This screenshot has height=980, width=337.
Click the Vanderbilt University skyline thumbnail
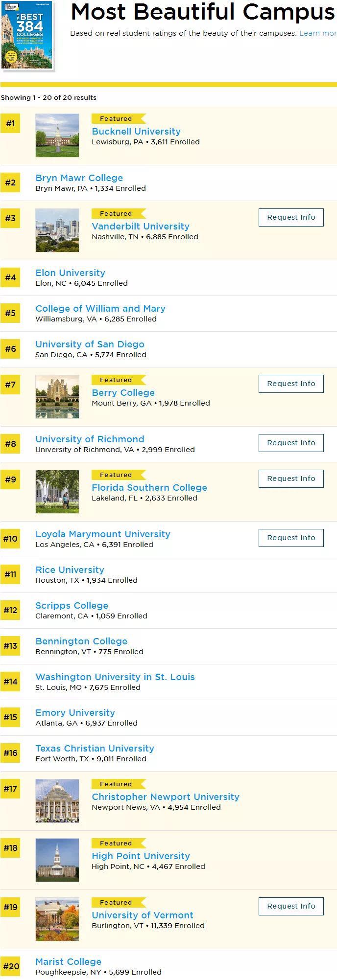click(57, 230)
